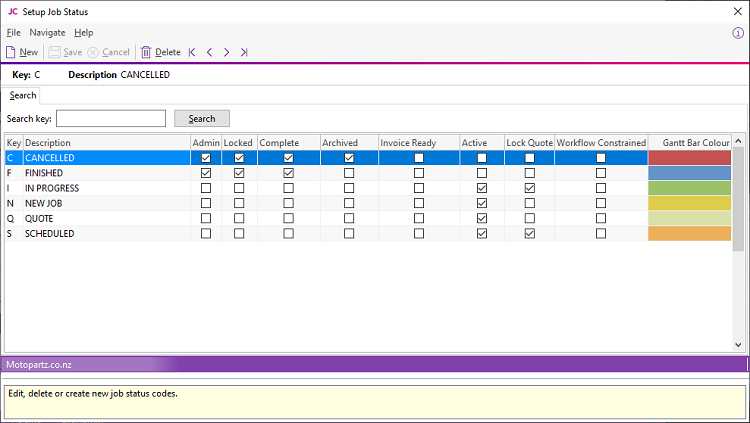Click the Delete trash icon in toolbar
This screenshot has height=423, width=750.
point(146,52)
